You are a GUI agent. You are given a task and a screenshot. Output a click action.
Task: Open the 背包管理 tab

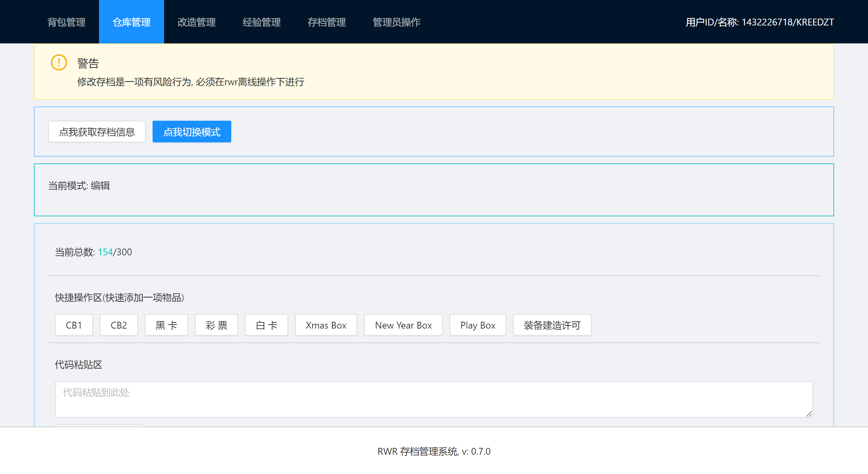[66, 22]
